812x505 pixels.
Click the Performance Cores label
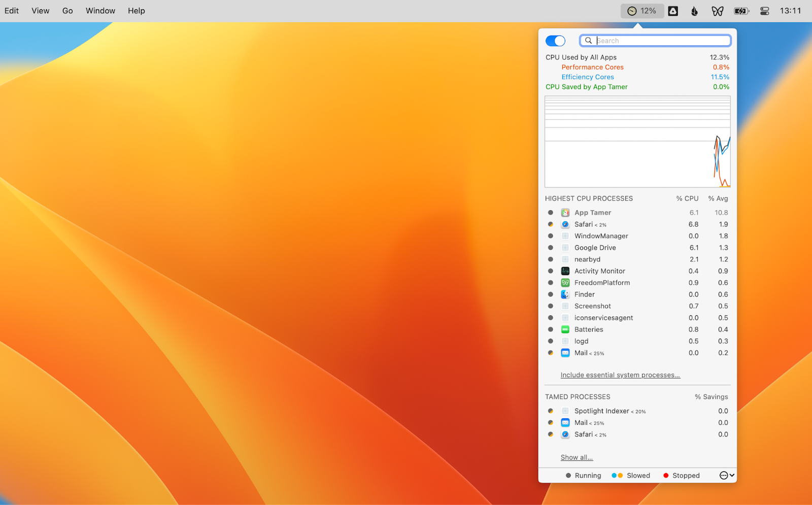click(x=592, y=67)
